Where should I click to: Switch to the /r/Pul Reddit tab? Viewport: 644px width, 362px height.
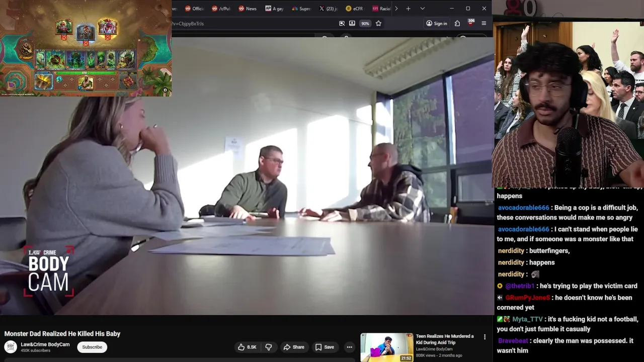pos(221,9)
